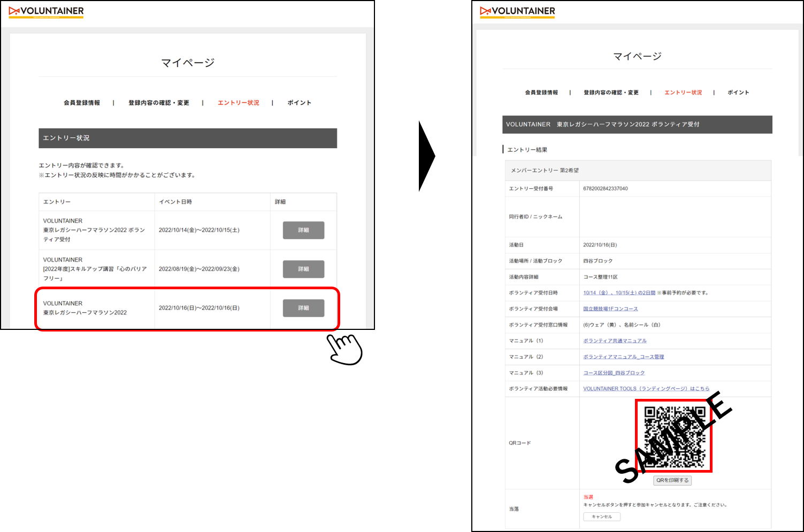This screenshot has width=804, height=532.
Task: Open 会員登録情報 tab on right page
Action: pos(541,92)
